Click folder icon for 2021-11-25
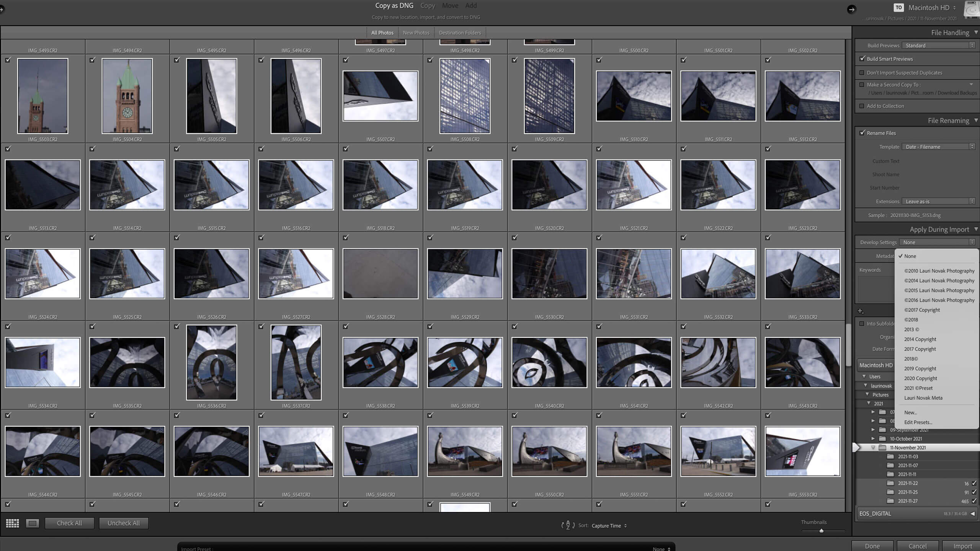The image size is (980, 551). (890, 492)
